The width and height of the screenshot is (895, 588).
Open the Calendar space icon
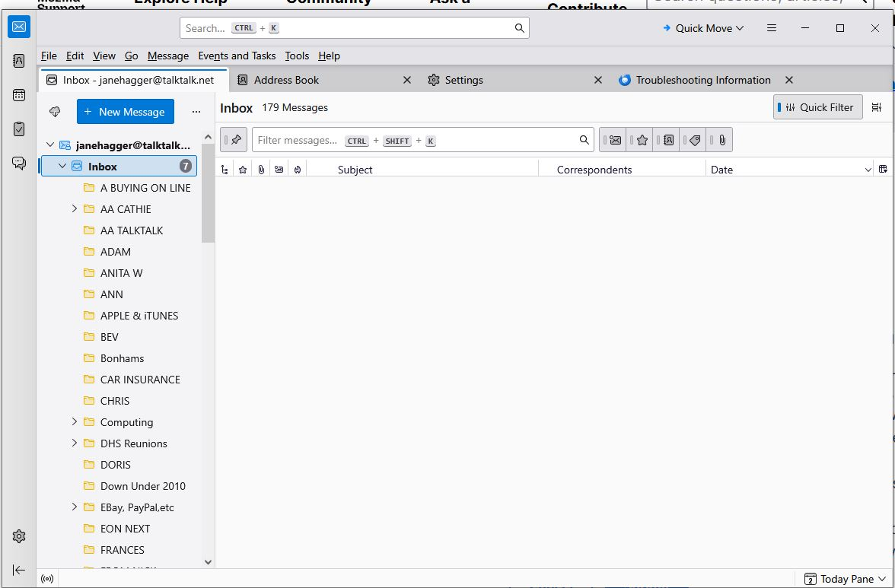click(x=19, y=95)
